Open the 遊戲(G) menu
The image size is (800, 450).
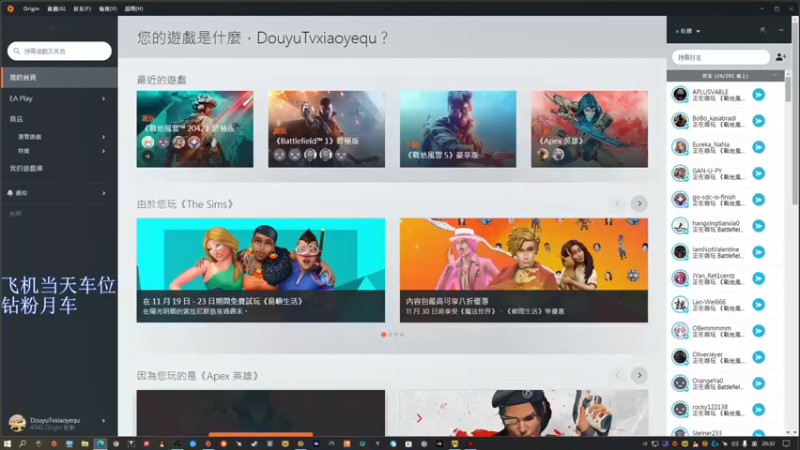click(x=56, y=9)
